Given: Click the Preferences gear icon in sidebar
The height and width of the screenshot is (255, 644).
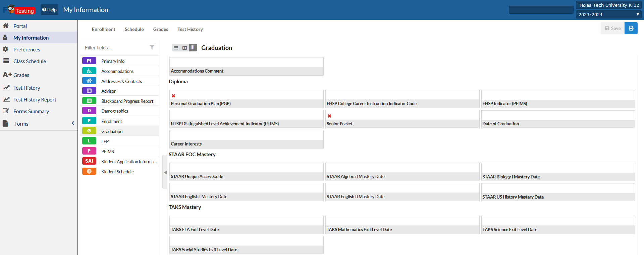Looking at the screenshot, I should pos(6,49).
